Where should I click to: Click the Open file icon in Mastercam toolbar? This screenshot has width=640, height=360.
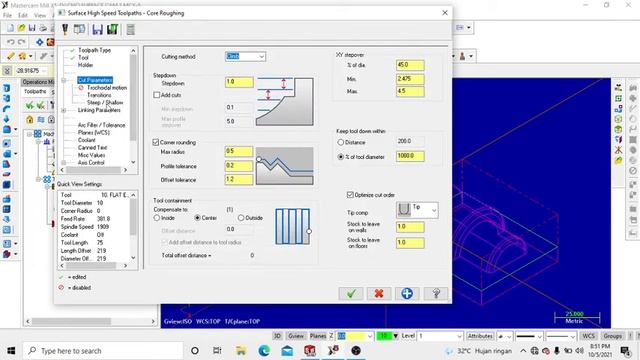pyautogui.click(x=21, y=28)
